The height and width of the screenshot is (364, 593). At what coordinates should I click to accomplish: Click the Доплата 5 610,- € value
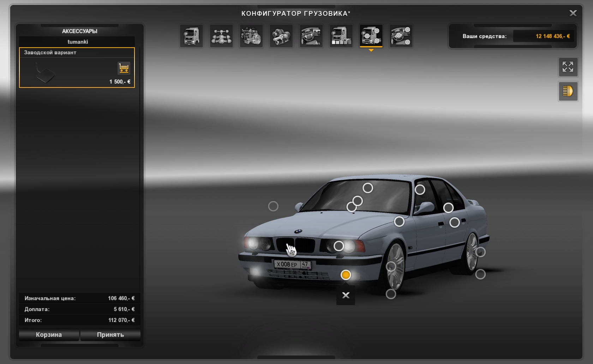(x=124, y=309)
